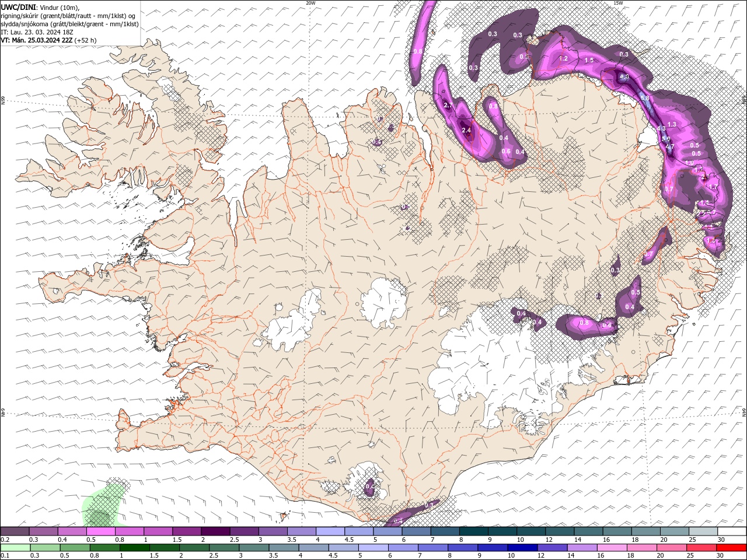Click the 15W longitude label
Screen dimensions: 747x560
pyautogui.click(x=618, y=3)
